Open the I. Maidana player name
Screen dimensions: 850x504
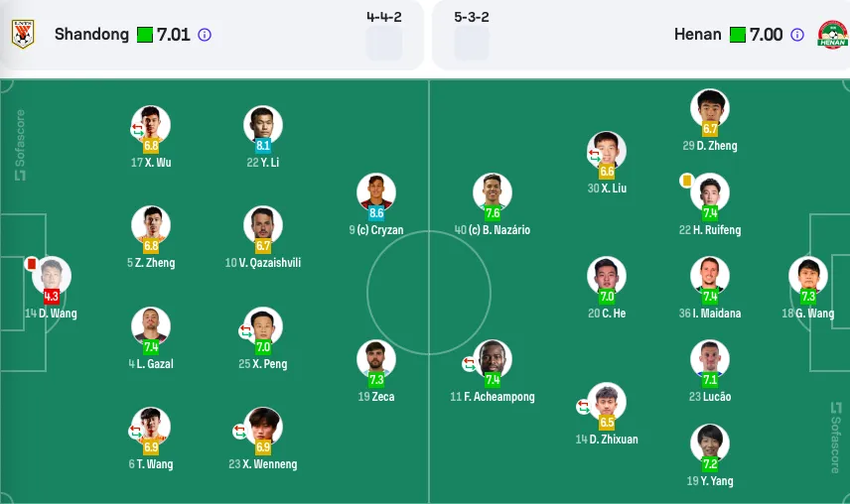coord(710,313)
